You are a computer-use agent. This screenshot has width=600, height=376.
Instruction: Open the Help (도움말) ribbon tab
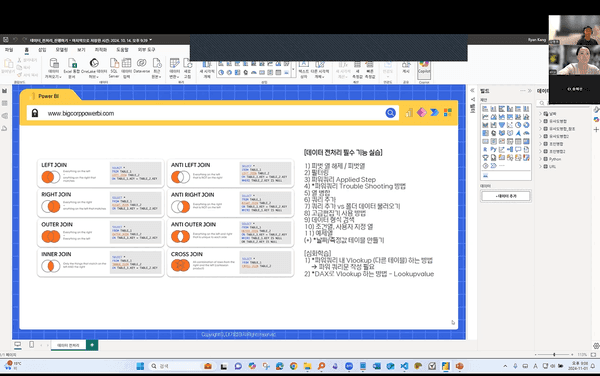122,50
